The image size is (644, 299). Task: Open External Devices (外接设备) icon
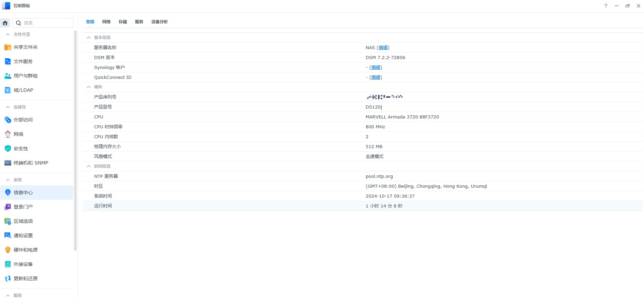pyautogui.click(x=8, y=264)
